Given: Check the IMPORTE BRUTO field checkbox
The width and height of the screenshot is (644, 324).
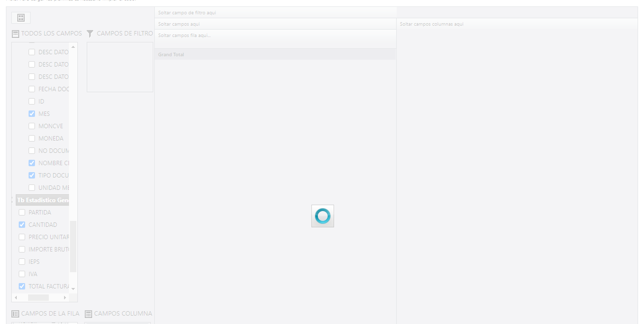Looking at the screenshot, I should (x=22, y=250).
